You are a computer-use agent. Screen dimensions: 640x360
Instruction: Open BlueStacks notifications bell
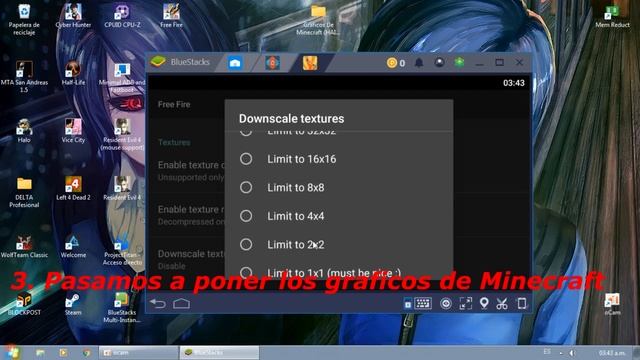point(419,62)
